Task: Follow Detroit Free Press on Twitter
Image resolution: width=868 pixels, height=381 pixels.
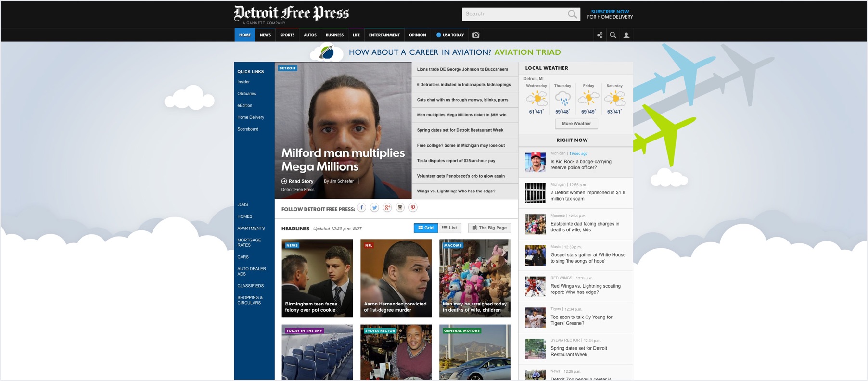Action: [374, 208]
